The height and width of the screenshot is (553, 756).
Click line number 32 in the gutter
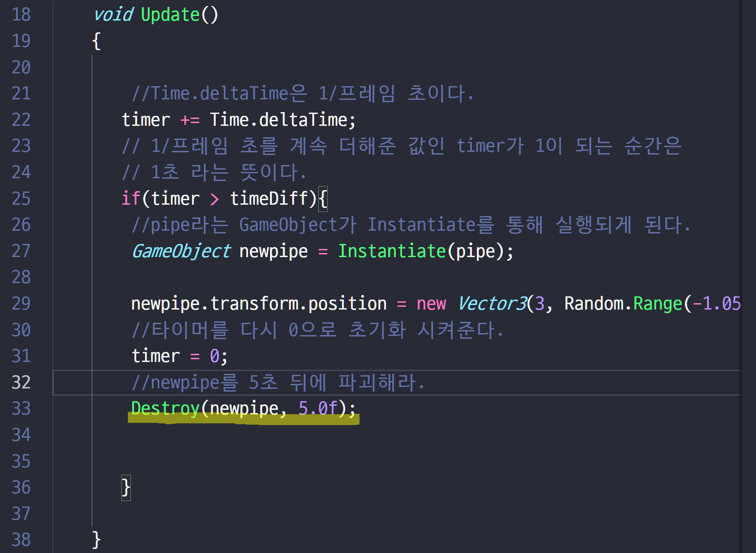click(21, 382)
